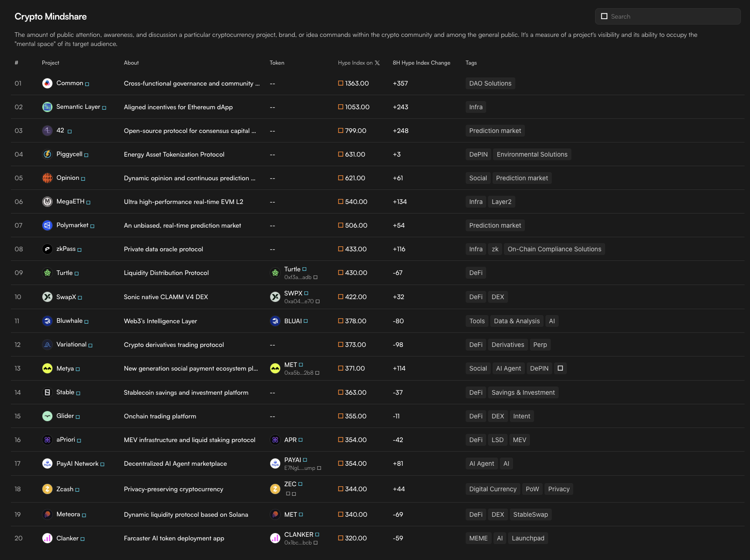Filter by On-Chain Compliance Solutions tag

[555, 249]
